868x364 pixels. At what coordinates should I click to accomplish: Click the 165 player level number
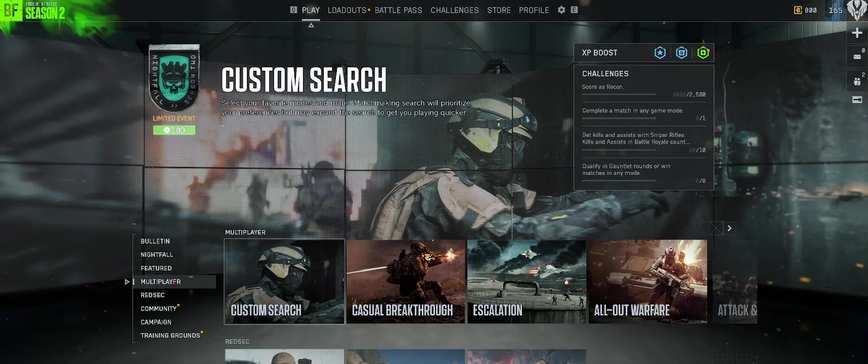[x=836, y=10]
